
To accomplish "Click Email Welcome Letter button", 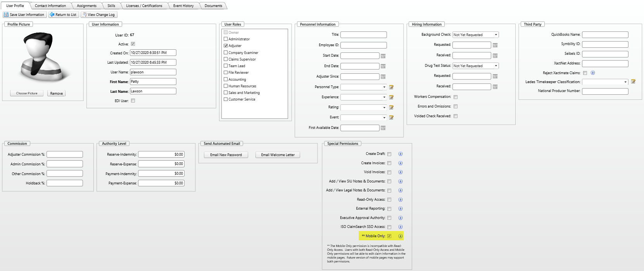I will point(278,155).
